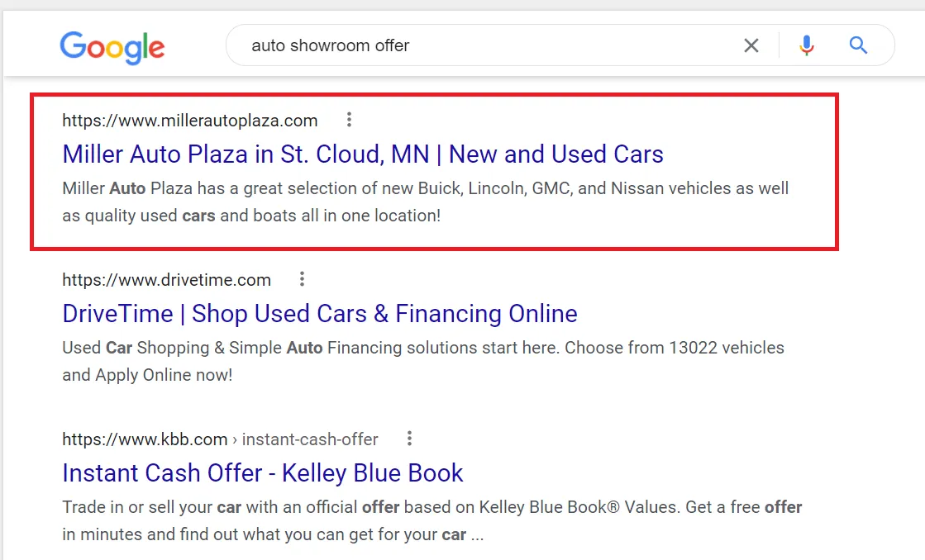Click the https://www.kbb.com domain text

(x=145, y=439)
